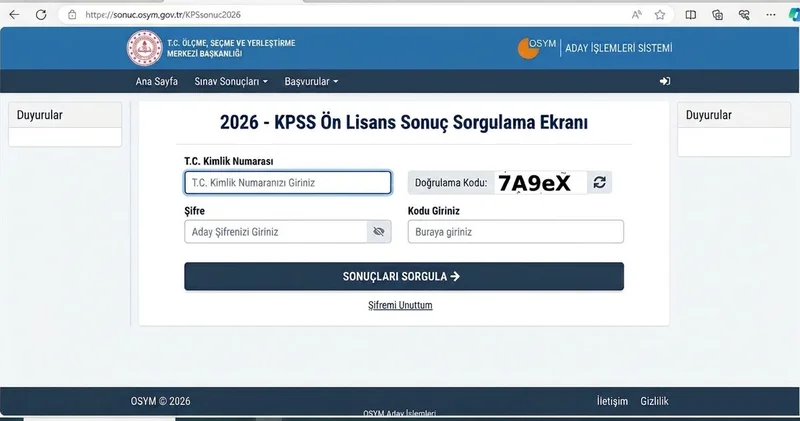Click the Aday İşlemleri Sistemi header text
800x421 pixels.
click(618, 48)
